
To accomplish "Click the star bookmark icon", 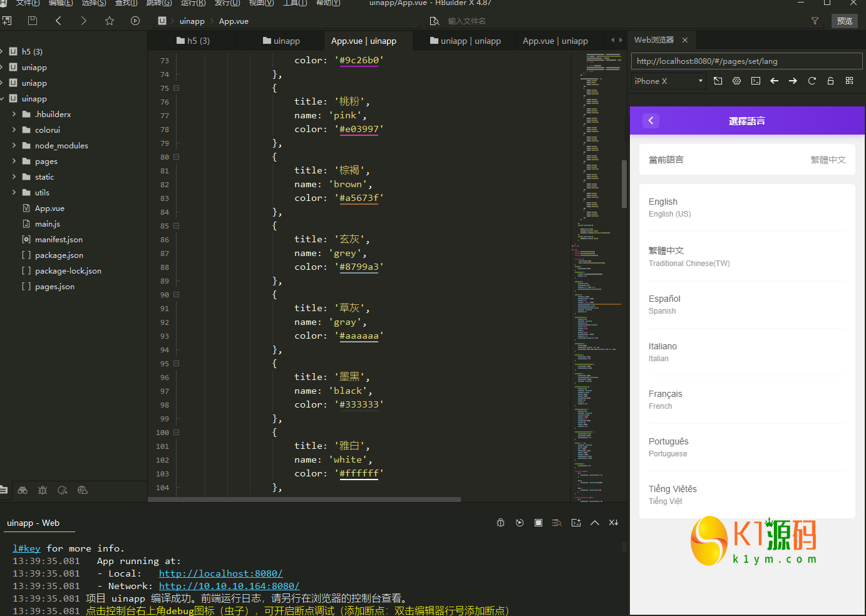I will pos(110,21).
